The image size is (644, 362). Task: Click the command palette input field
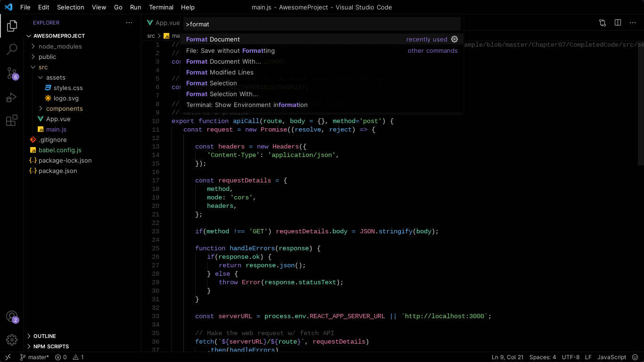(x=322, y=24)
